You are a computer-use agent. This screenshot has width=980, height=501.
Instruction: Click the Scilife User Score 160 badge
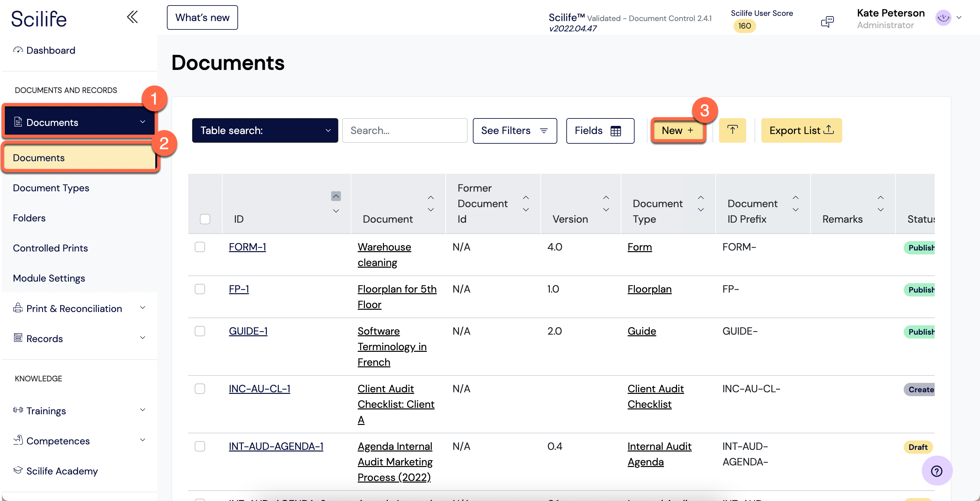744,26
